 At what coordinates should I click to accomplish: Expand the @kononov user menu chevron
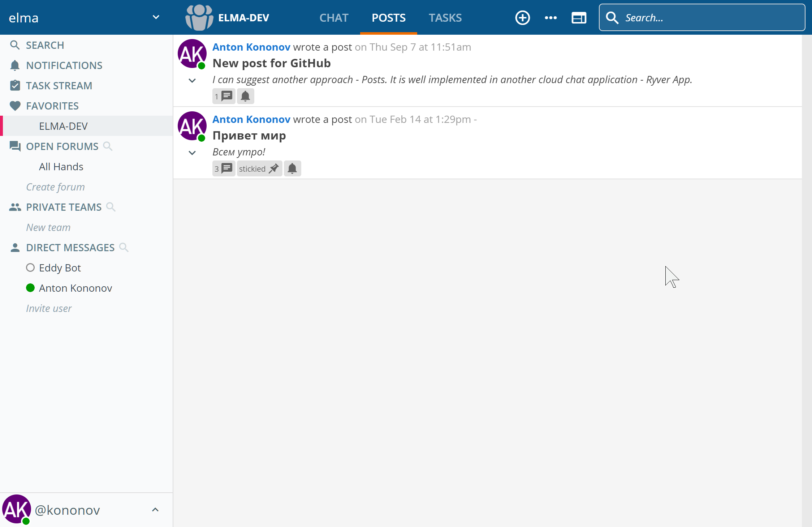tap(155, 510)
